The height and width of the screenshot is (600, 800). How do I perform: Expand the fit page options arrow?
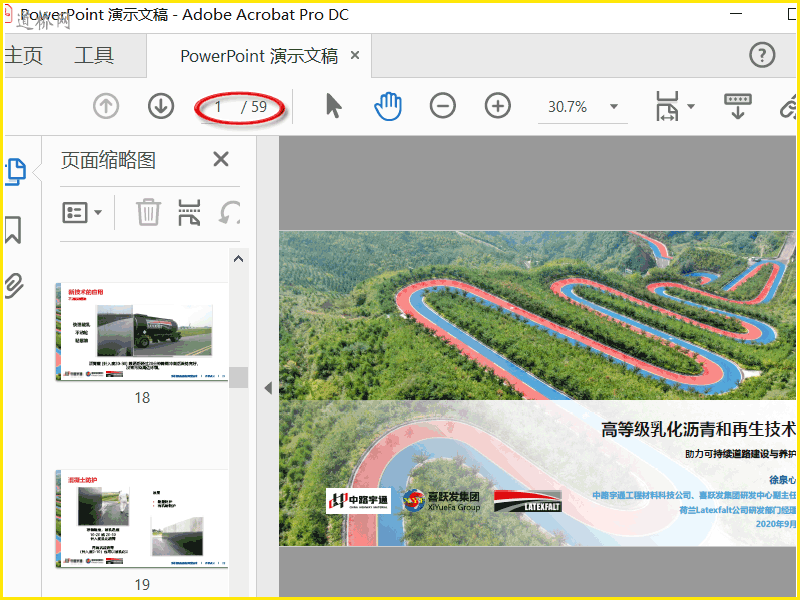pos(691,106)
